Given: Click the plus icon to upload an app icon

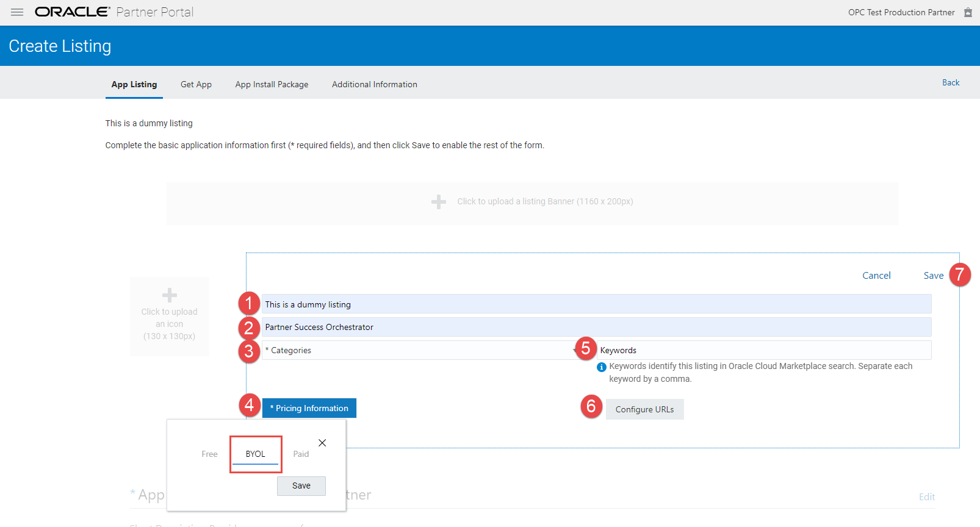Looking at the screenshot, I should 170,295.
